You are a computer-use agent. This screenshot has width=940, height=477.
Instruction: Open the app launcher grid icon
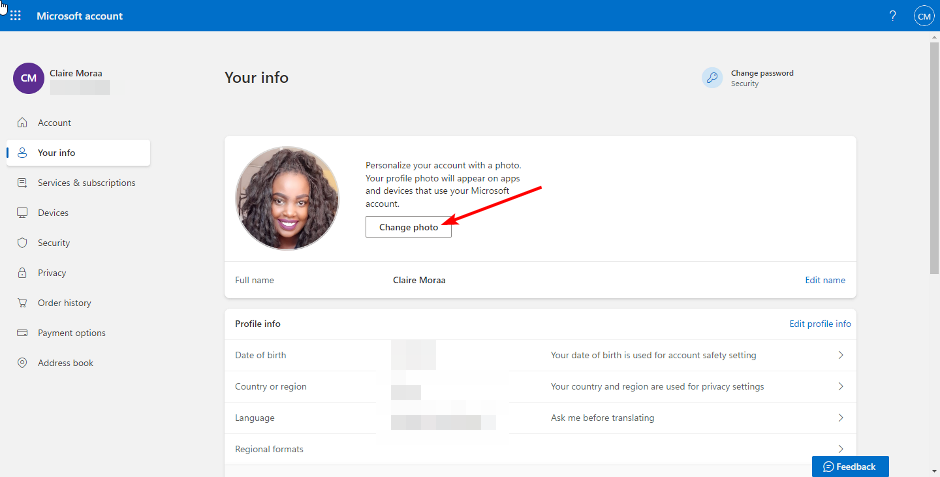tap(16, 16)
